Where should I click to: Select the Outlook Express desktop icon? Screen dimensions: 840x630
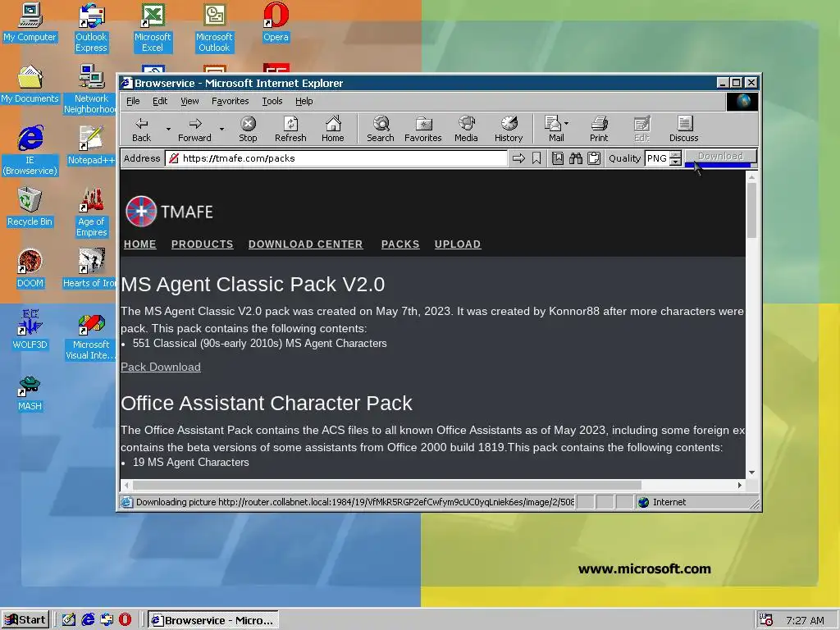click(x=91, y=28)
